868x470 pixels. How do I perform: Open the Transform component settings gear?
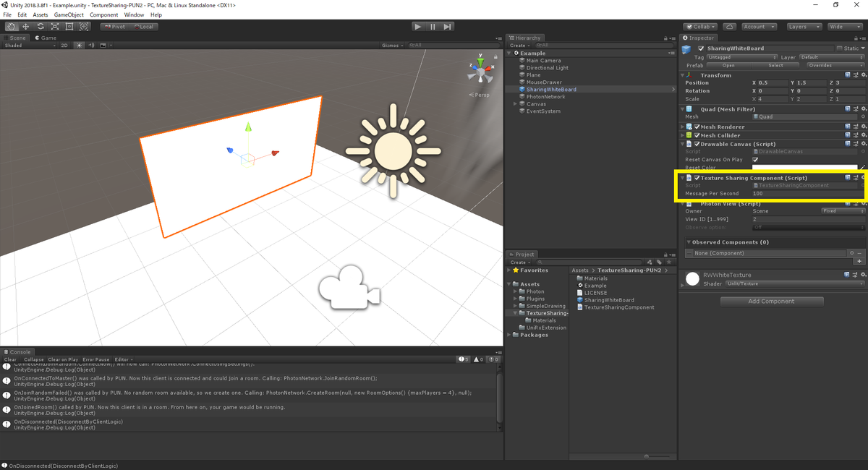[864, 75]
